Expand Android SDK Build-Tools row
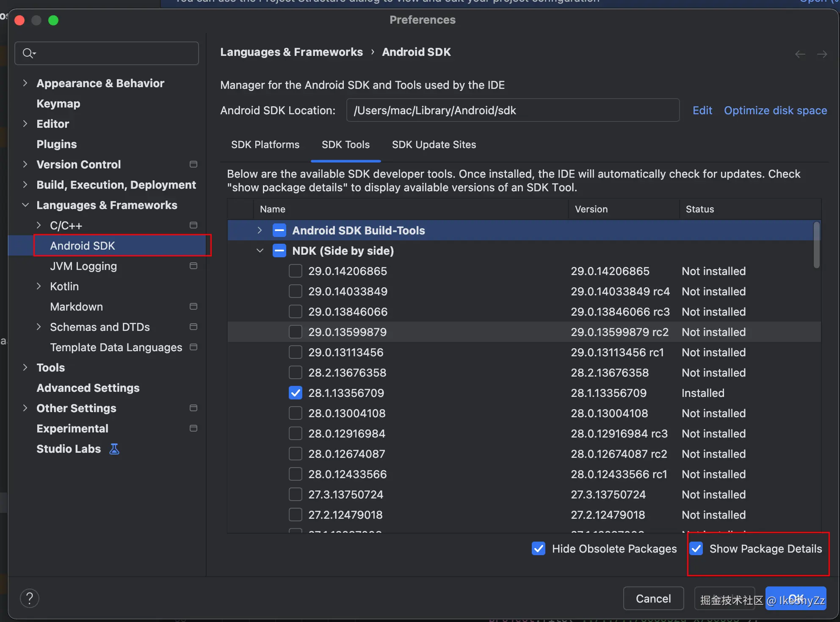The width and height of the screenshot is (840, 622). [260, 230]
